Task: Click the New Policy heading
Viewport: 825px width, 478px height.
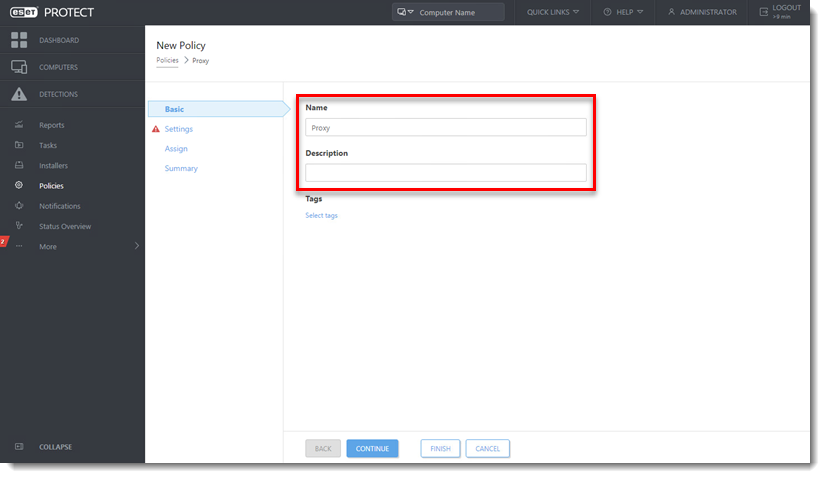Action: (x=181, y=45)
